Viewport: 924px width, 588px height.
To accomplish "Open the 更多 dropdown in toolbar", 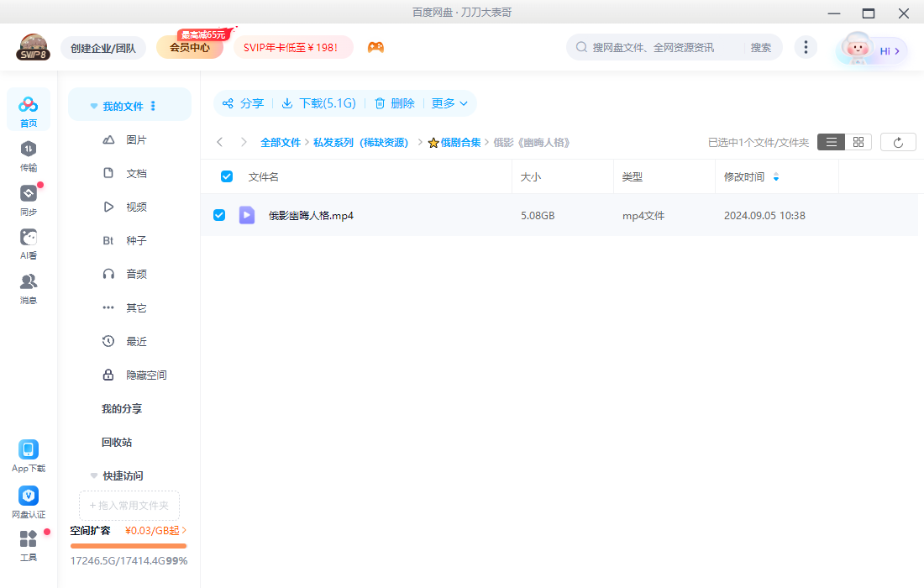I will 449,102.
